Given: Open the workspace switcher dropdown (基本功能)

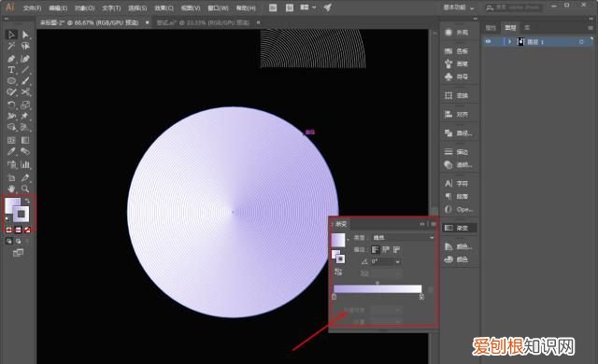Looking at the screenshot, I should pyautogui.click(x=459, y=7).
